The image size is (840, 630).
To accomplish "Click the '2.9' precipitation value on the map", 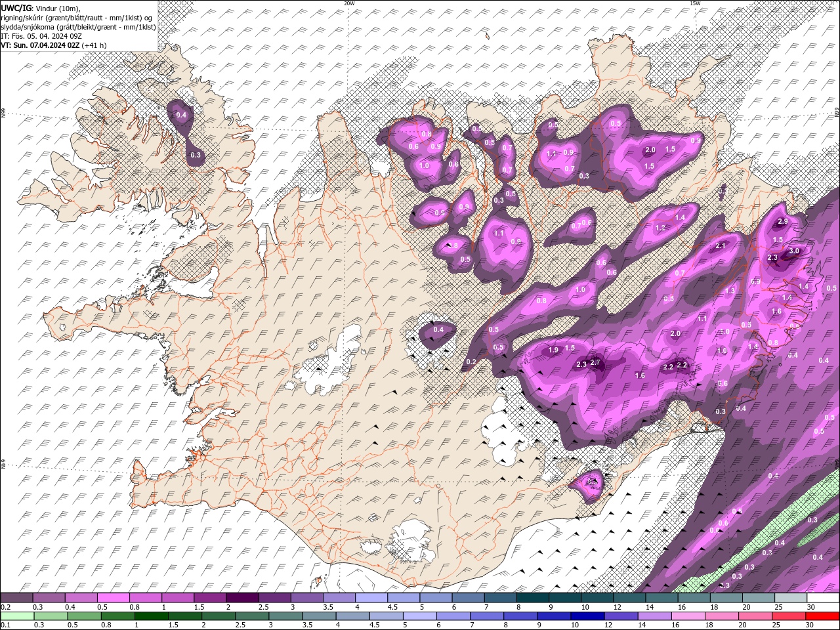I will click(x=783, y=222).
